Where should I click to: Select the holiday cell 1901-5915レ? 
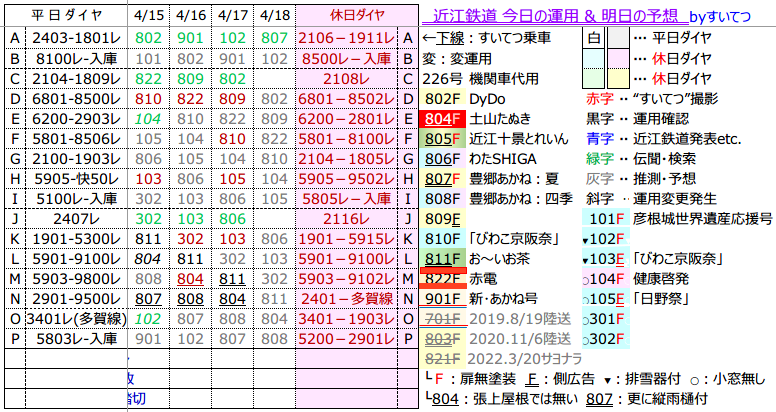(346, 239)
